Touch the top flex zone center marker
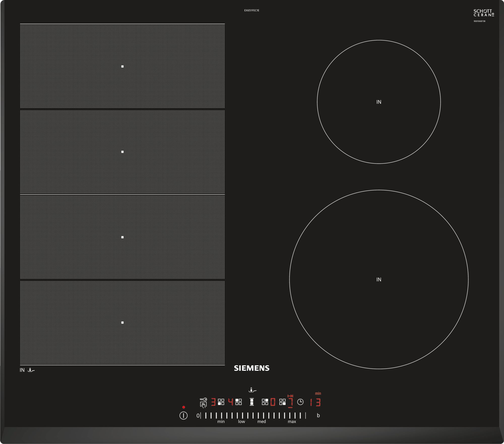This screenshot has width=504, height=444. (122, 66)
